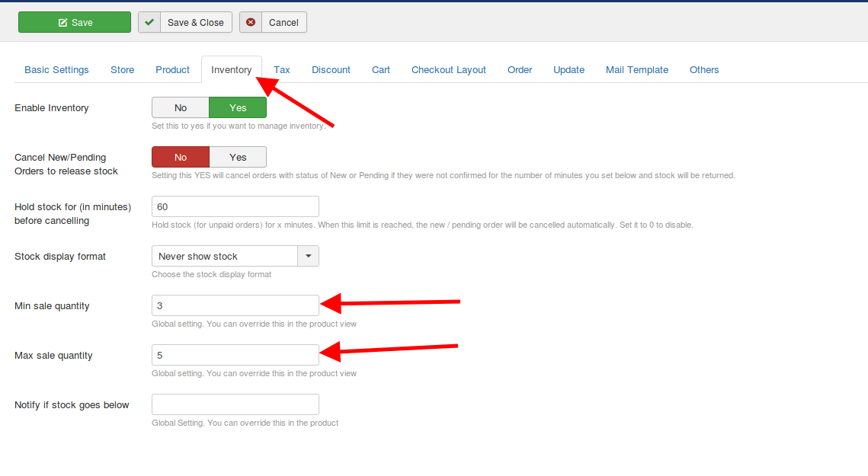Click the Stock display format label
Image resolution: width=868 pixels, height=476 pixels.
(x=59, y=256)
